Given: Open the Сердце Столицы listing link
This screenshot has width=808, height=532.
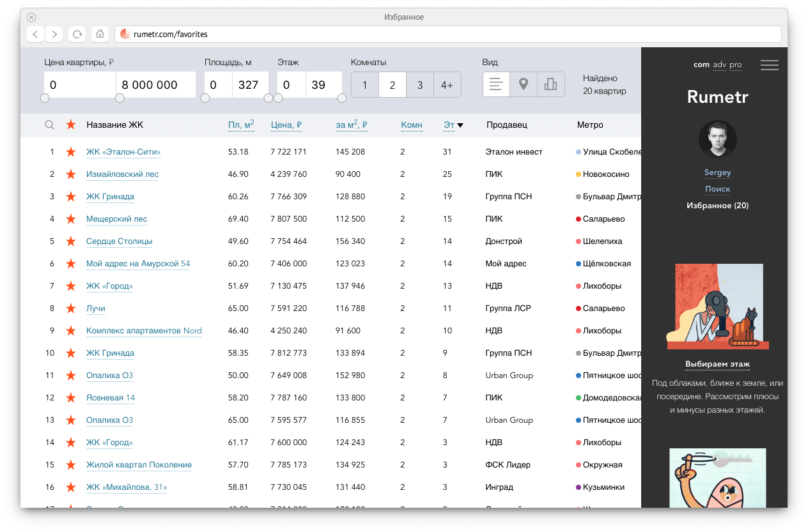Looking at the screenshot, I should pos(119,241).
